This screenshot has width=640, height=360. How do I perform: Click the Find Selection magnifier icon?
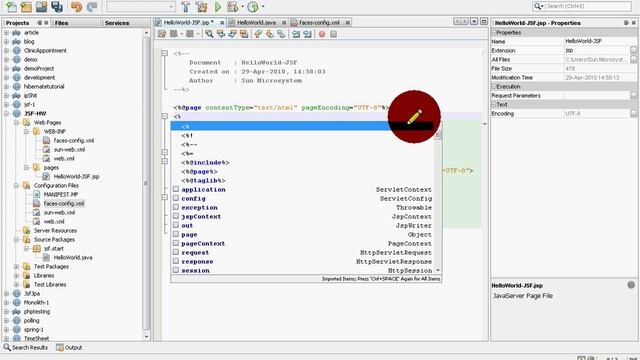[209, 34]
